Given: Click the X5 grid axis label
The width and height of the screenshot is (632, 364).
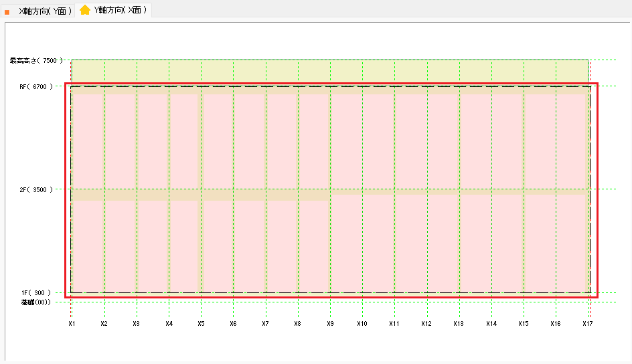Looking at the screenshot, I should (201, 324).
